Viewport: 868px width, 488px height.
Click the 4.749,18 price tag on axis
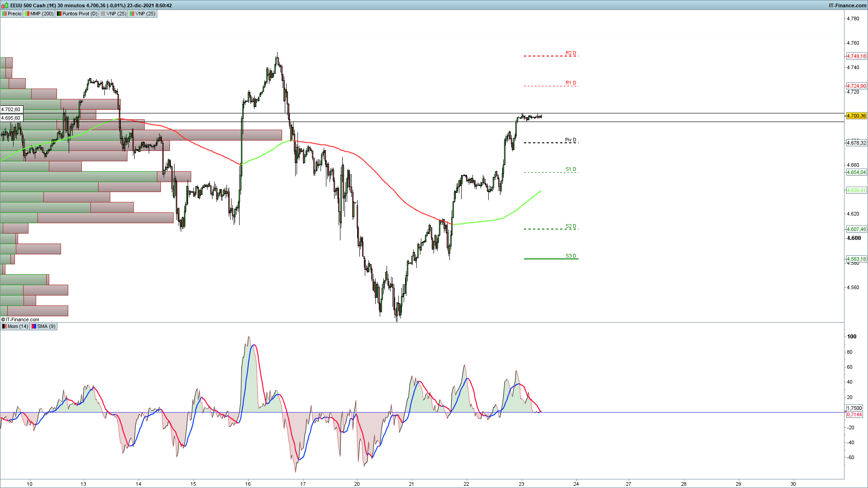click(856, 56)
